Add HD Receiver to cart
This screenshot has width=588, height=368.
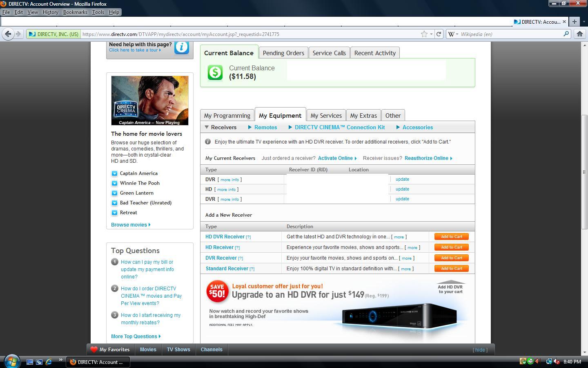pyautogui.click(x=451, y=247)
